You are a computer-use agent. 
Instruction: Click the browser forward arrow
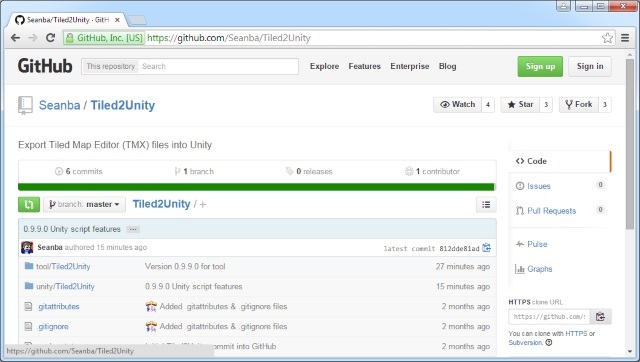pyautogui.click(x=33, y=38)
